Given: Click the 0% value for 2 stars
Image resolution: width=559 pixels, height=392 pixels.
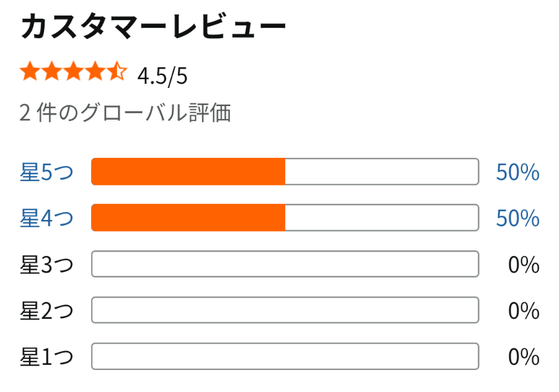Looking at the screenshot, I should 523,311.
